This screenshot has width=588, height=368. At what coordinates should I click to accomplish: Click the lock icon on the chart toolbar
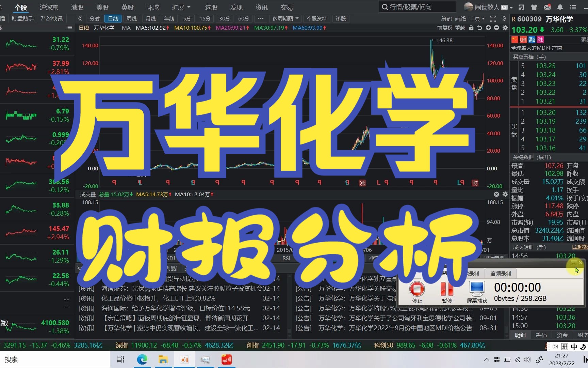pos(471,28)
